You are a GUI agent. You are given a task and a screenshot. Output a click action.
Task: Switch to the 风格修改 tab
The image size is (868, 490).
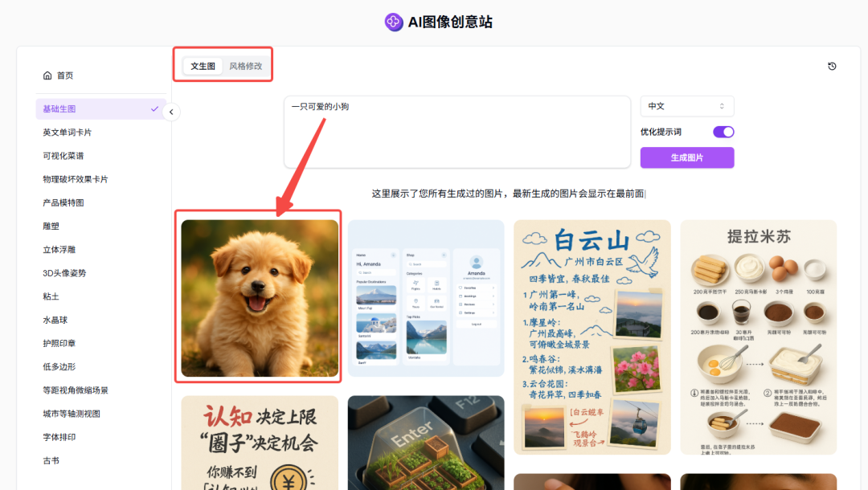246,66
